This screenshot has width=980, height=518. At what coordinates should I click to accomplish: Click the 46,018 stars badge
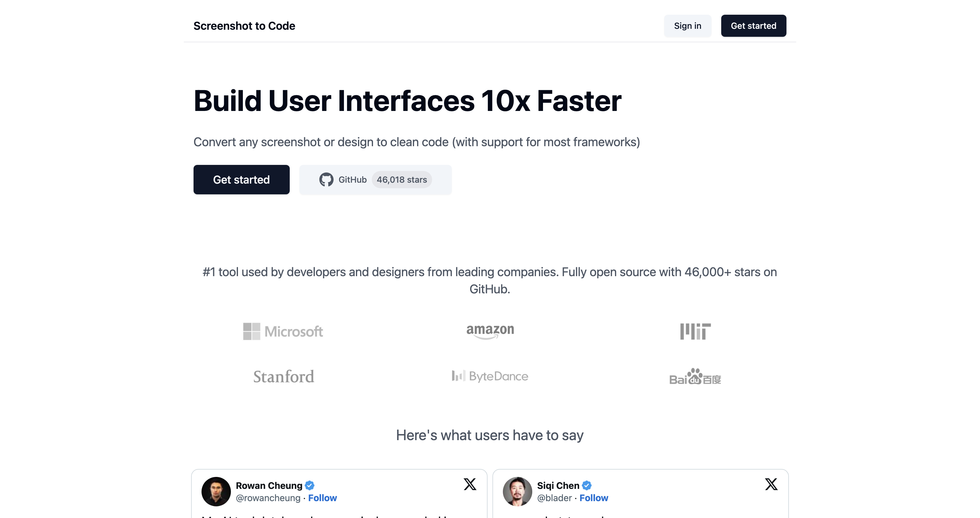point(402,180)
